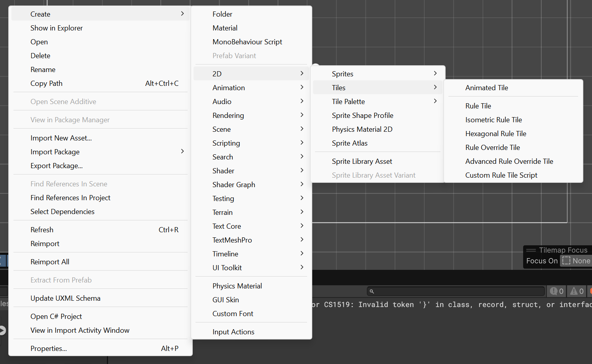The image size is (592, 364).
Task: Click the magnifier icon in console search
Action: 372,291
